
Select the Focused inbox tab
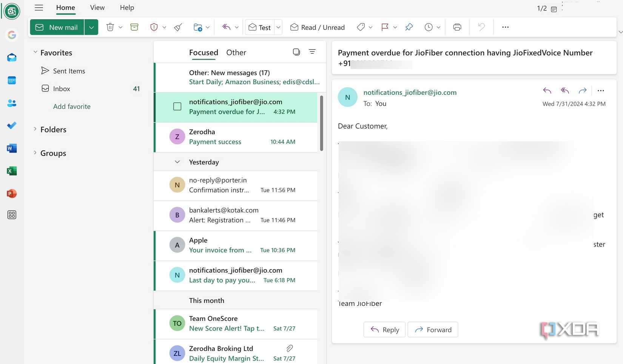click(204, 52)
